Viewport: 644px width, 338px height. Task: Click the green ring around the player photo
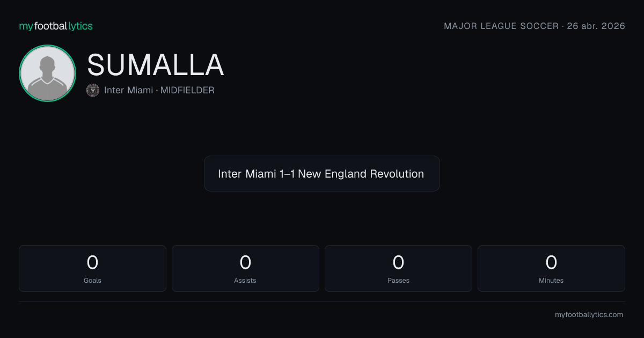click(x=47, y=48)
